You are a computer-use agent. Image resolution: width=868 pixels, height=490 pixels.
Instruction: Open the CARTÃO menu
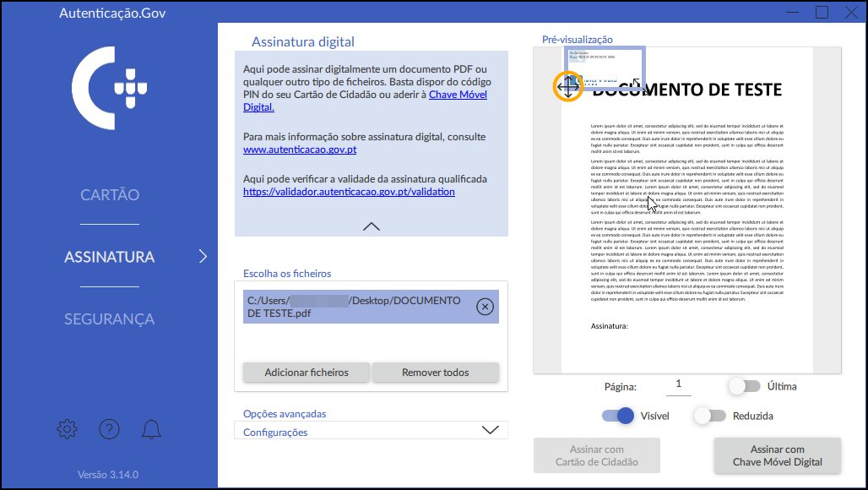pyautogui.click(x=110, y=195)
